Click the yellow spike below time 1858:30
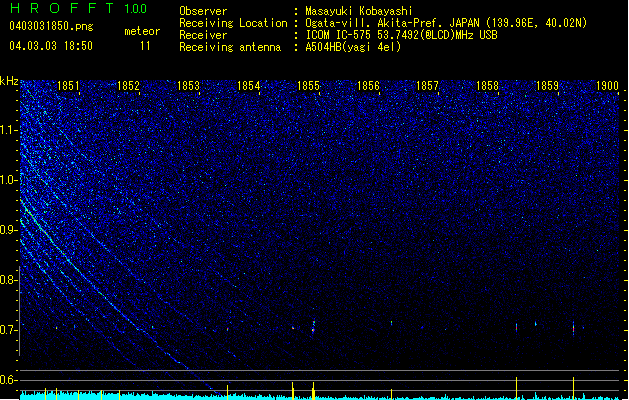Screen dimensions: 629x400 [516, 388]
